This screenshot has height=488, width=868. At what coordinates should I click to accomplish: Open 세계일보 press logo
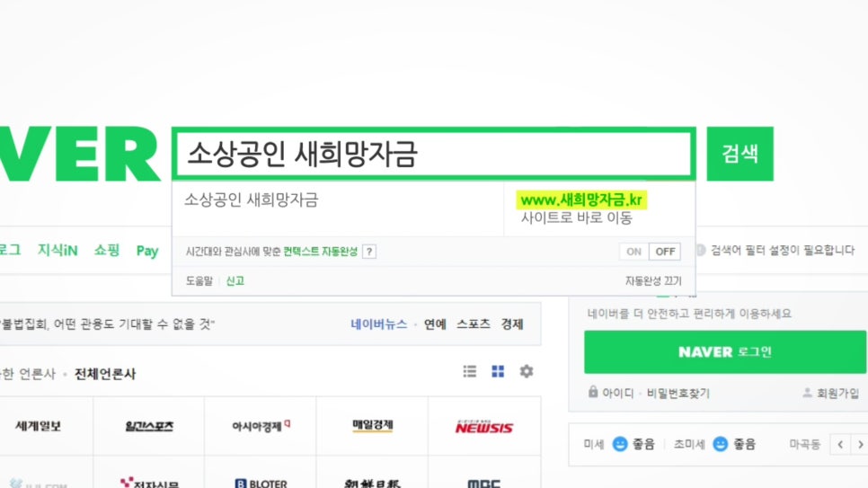tap(39, 426)
